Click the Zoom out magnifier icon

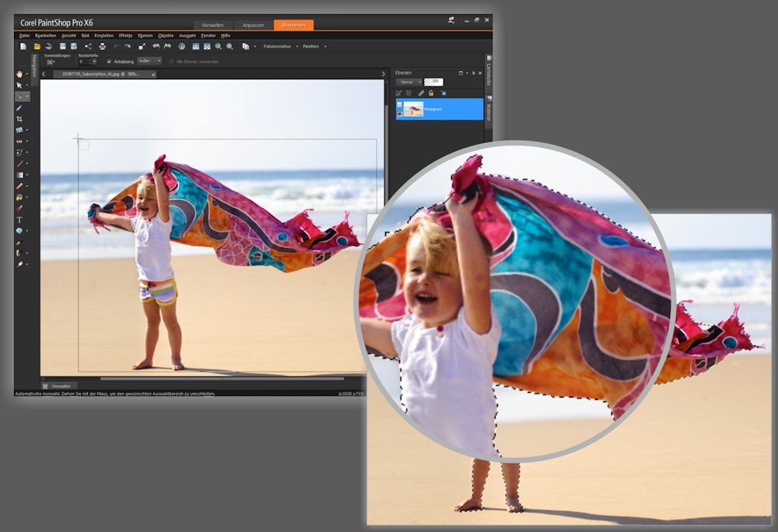[219, 47]
